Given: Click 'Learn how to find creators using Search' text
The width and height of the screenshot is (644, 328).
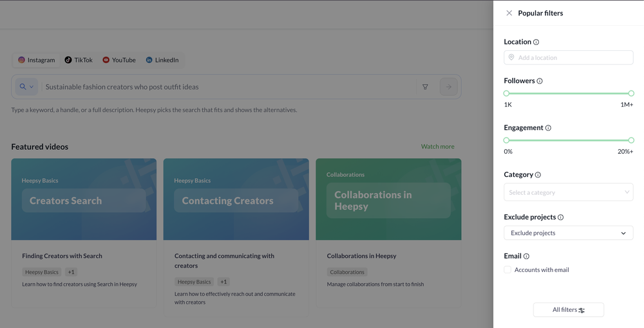Looking at the screenshot, I should pos(80,284).
